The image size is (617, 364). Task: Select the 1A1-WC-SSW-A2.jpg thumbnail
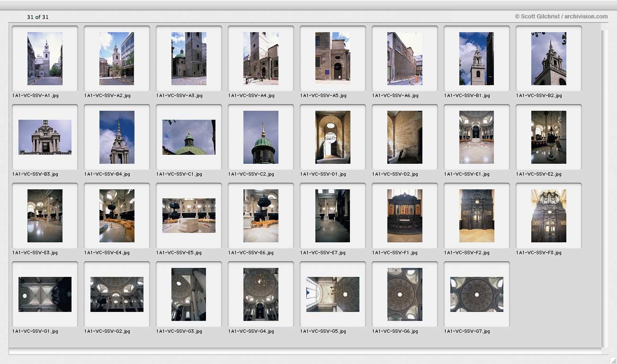click(x=117, y=59)
